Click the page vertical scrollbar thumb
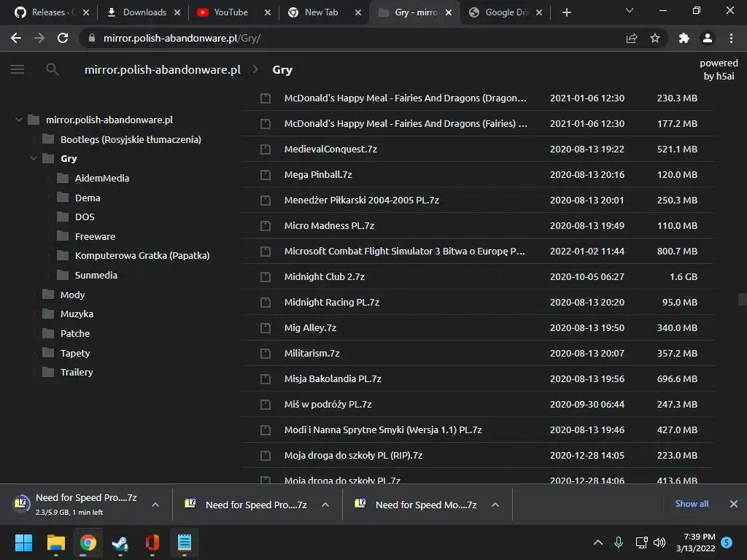The height and width of the screenshot is (560, 747). pos(742,300)
